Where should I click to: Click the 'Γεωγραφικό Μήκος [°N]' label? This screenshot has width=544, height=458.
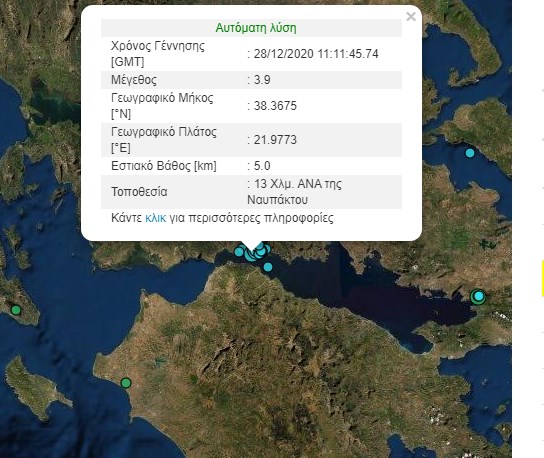click(x=162, y=106)
